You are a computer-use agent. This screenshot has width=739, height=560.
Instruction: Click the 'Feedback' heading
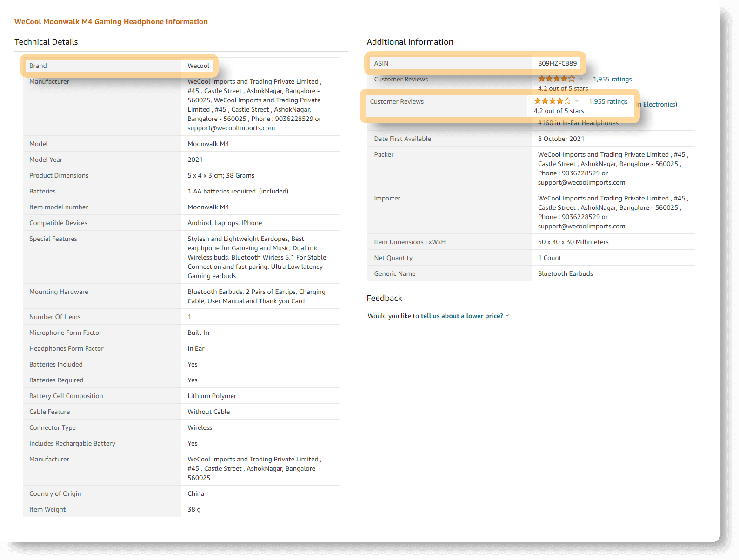click(384, 298)
